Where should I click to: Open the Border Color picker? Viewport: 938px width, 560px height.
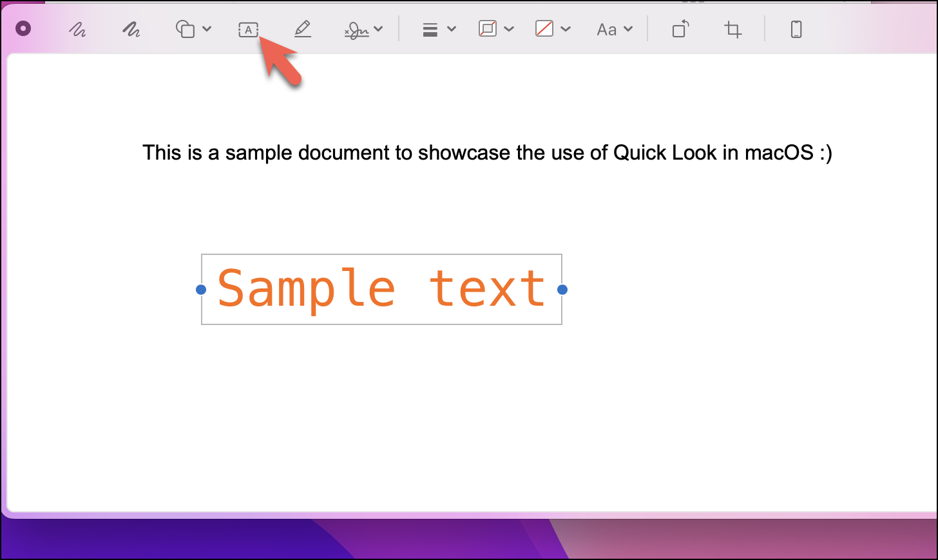pos(488,29)
